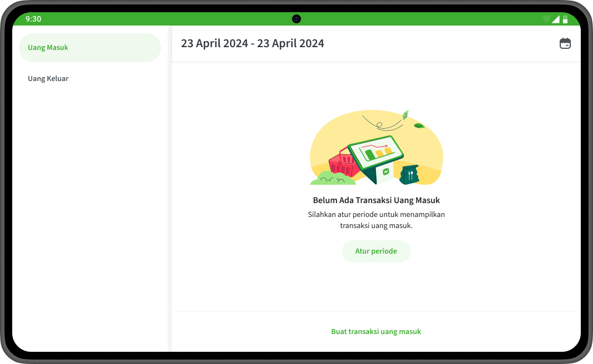
Task: Click the green logo on tablet stand
Action: pyautogui.click(x=386, y=172)
